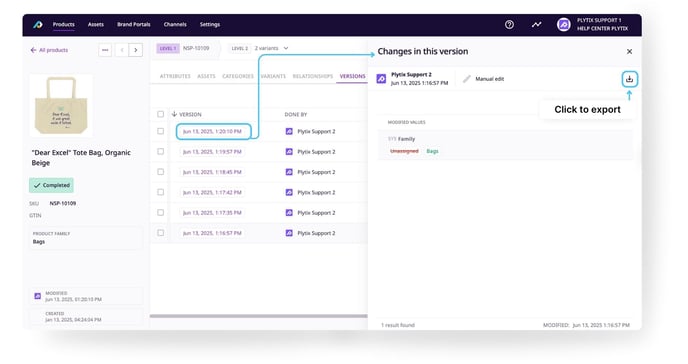Toggle the select-all versions checkbox

161,114
